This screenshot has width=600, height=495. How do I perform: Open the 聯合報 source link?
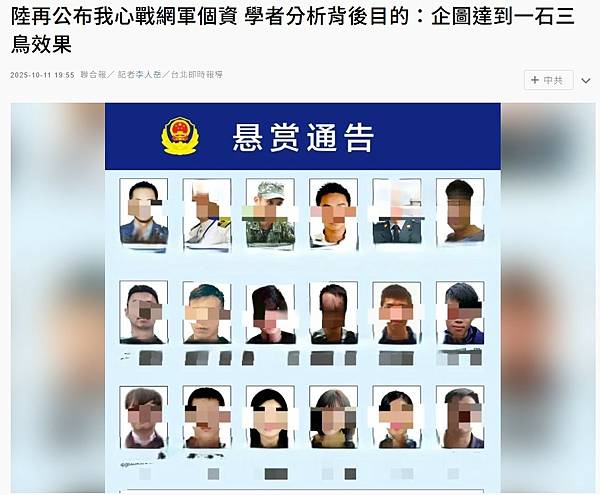[x=93, y=75]
